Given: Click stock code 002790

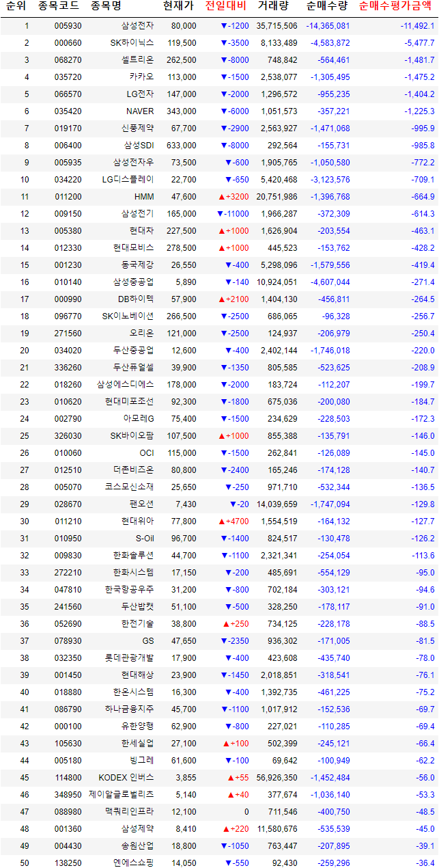Looking at the screenshot, I should (68, 419).
